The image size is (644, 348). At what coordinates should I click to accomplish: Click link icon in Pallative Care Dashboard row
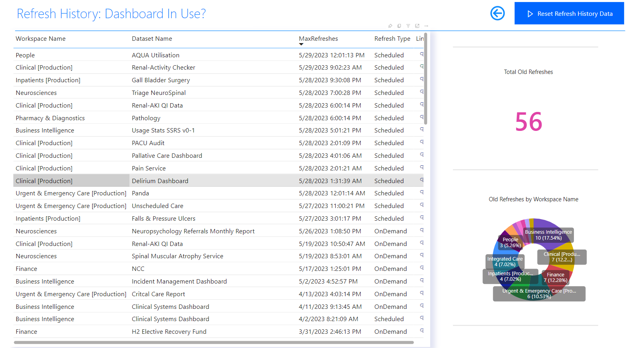[x=422, y=155]
